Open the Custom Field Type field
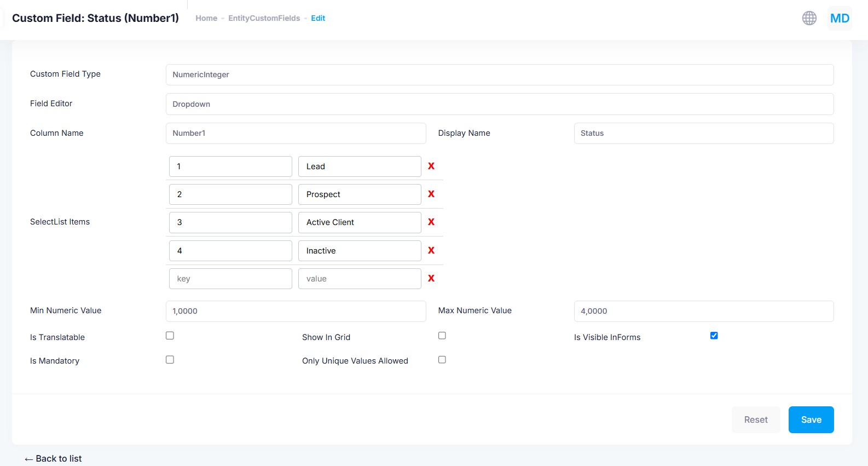Screen dimensions: 868x466 point(500,74)
